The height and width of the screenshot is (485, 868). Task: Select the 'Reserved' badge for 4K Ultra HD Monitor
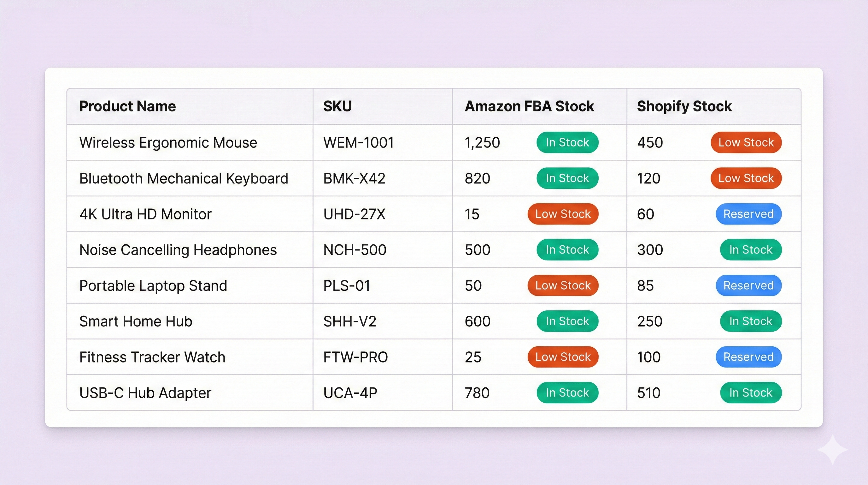(748, 214)
